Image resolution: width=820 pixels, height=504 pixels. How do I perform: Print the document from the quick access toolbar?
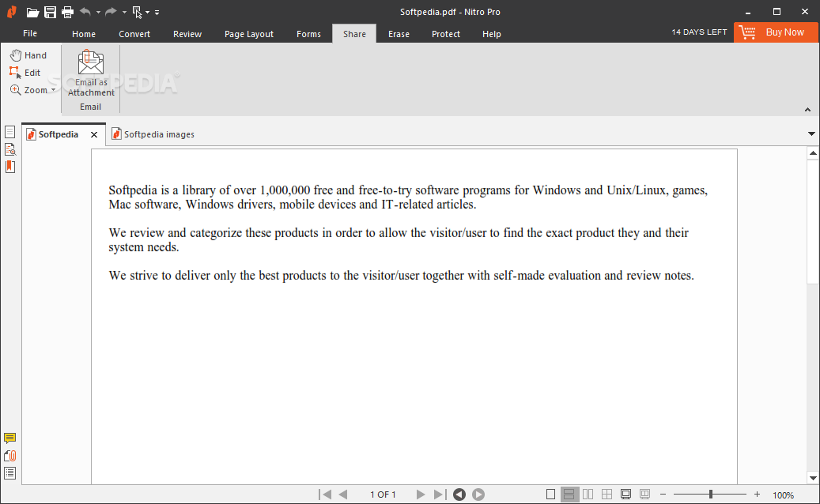(67, 12)
